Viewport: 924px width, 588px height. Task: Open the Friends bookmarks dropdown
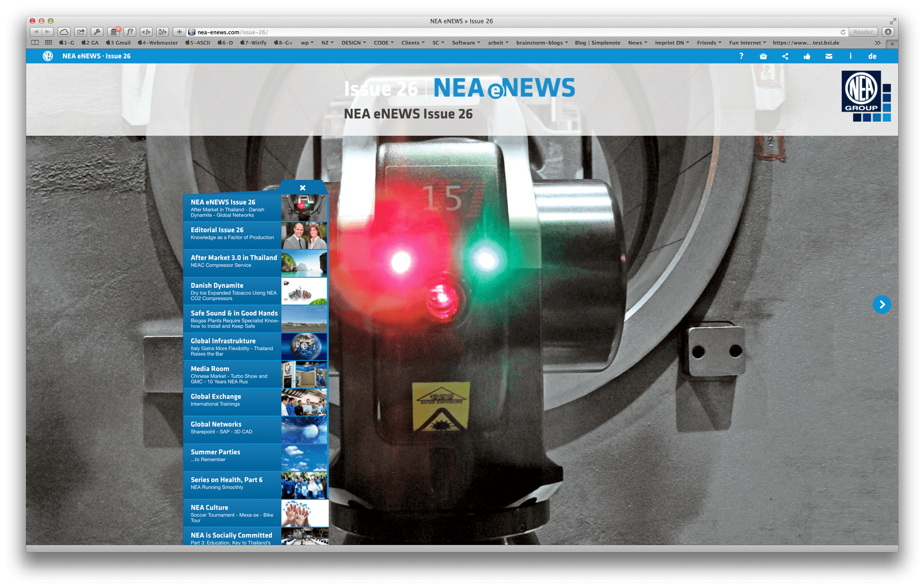709,43
